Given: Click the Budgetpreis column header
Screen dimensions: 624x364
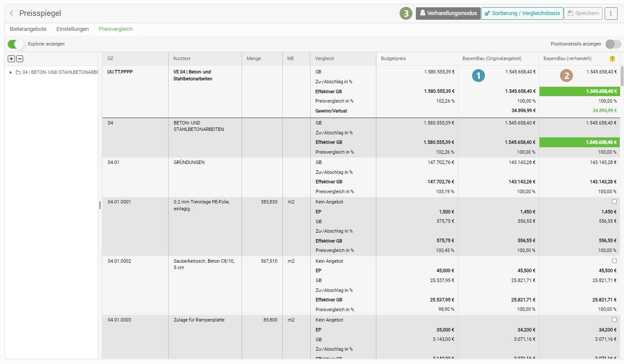Looking at the screenshot, I should click(x=417, y=58).
